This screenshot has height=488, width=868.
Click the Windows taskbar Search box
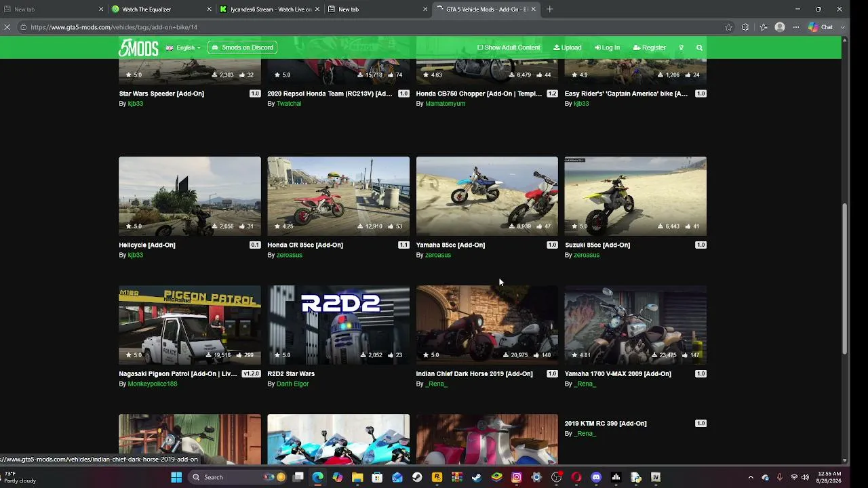click(x=236, y=477)
